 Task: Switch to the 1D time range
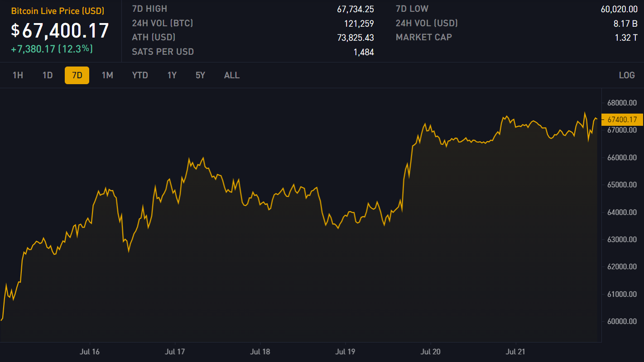coord(48,75)
